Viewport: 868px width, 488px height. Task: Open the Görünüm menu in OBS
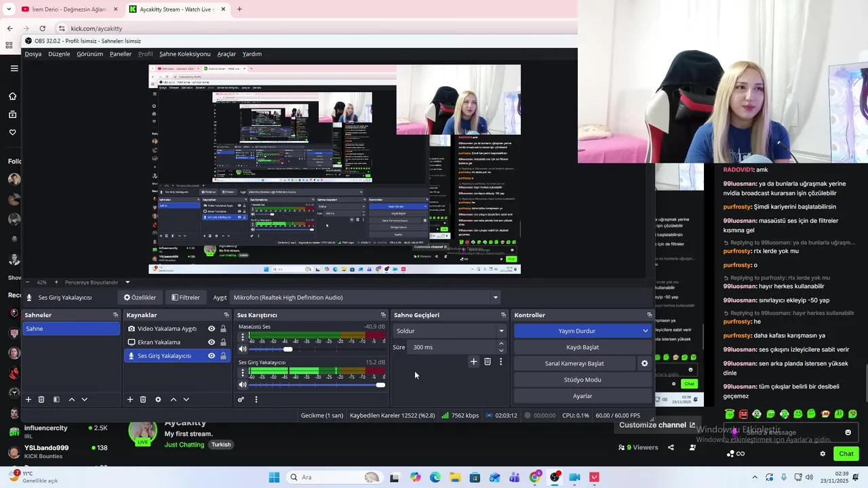[x=90, y=54]
